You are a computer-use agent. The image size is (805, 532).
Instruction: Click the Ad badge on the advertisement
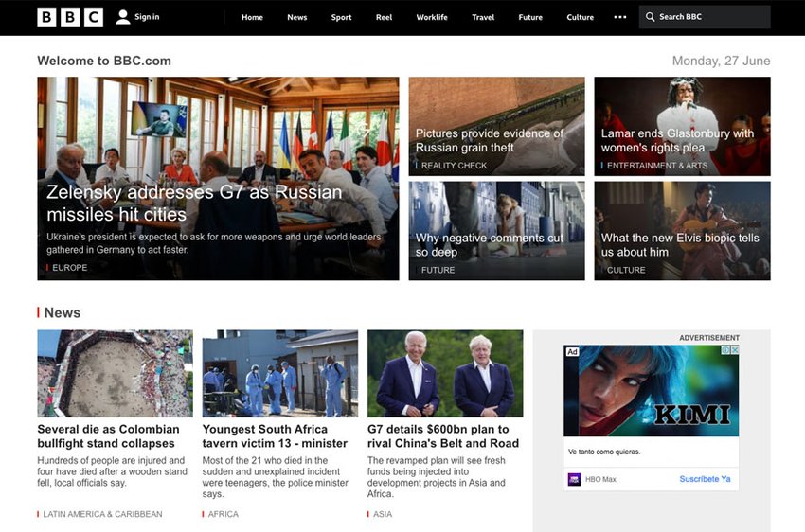point(572,351)
